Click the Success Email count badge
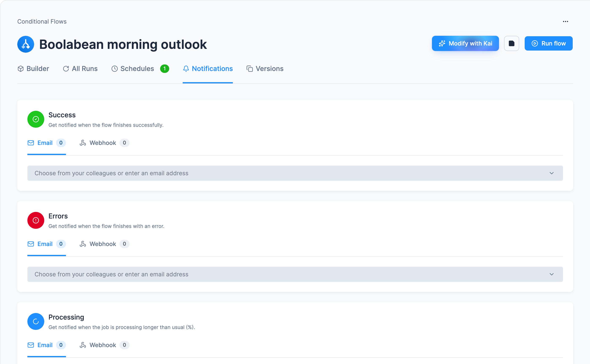The width and height of the screenshot is (590, 364). [x=61, y=143]
